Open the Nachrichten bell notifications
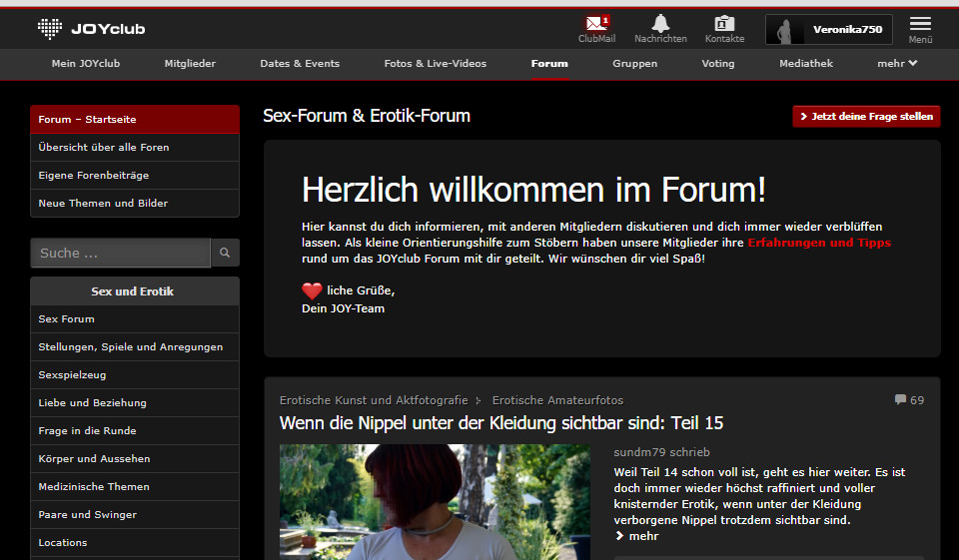 tap(660, 23)
